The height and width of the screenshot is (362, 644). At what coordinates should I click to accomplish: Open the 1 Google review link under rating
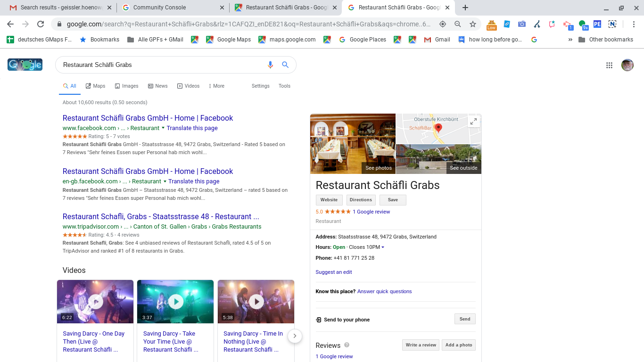(x=372, y=212)
